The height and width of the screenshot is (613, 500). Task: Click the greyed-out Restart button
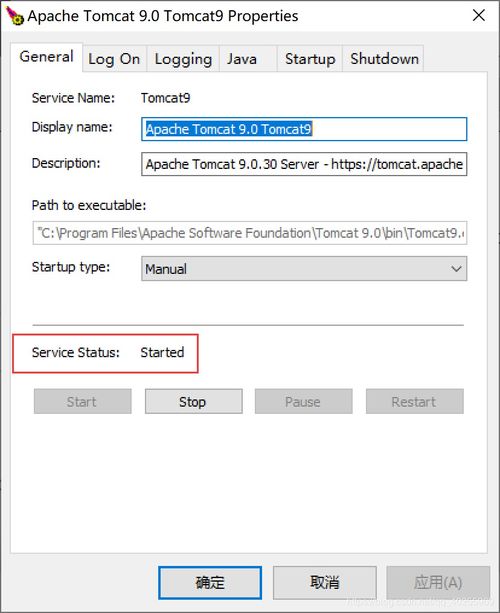[415, 401]
